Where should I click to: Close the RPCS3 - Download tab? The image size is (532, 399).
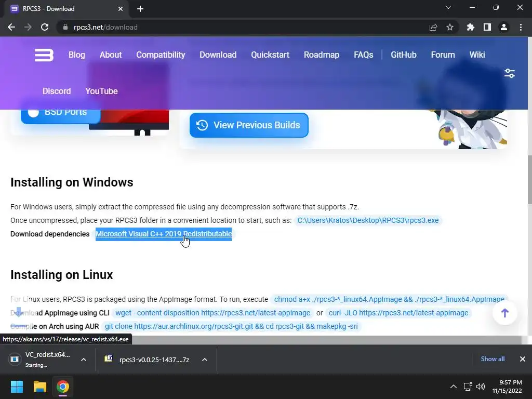(121, 9)
